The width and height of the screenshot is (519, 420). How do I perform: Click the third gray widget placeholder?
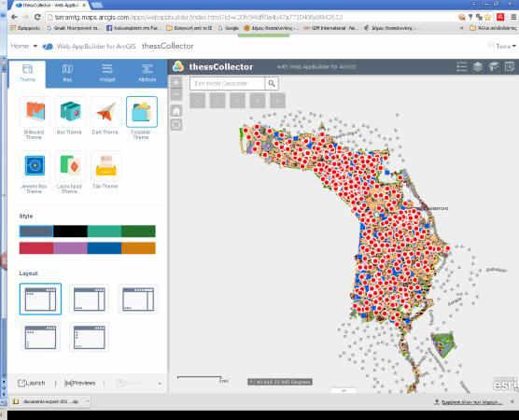[238, 100]
